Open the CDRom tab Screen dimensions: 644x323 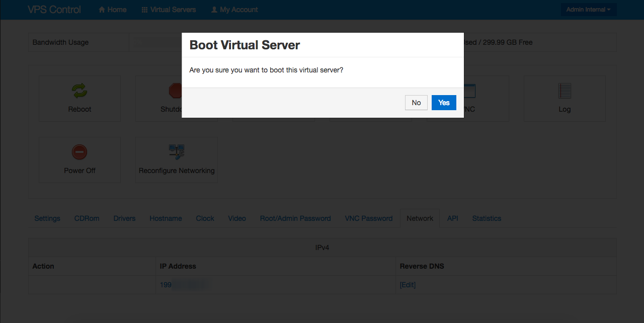click(87, 218)
